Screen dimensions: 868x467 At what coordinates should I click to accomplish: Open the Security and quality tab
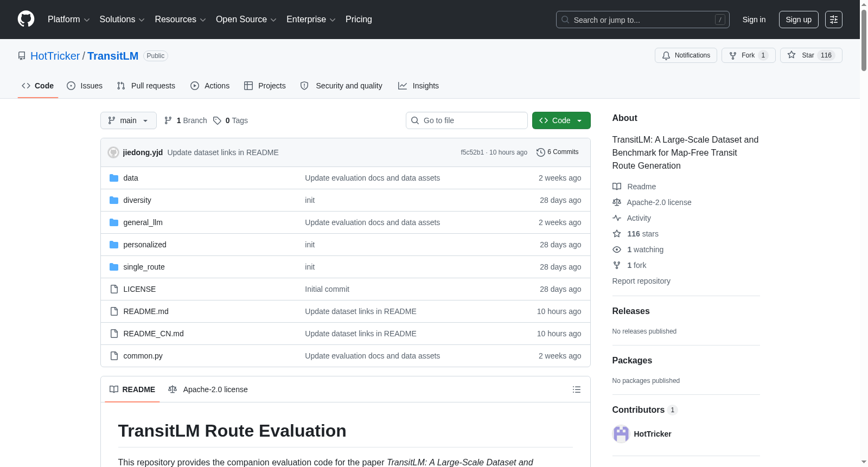tap(341, 86)
